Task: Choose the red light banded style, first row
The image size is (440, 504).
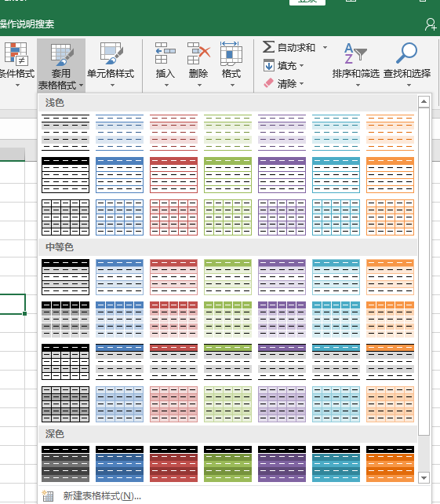Action: (174, 133)
